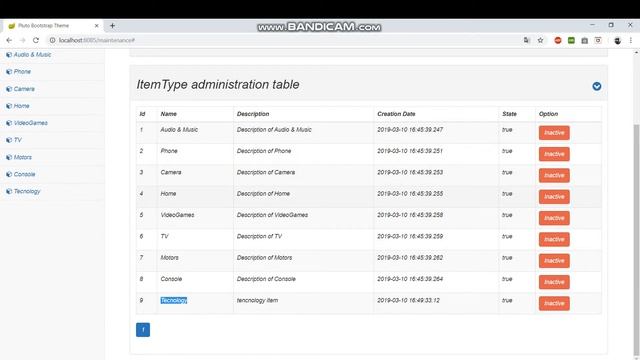
Task: Click the site info icon in address bar
Action: (52, 40)
